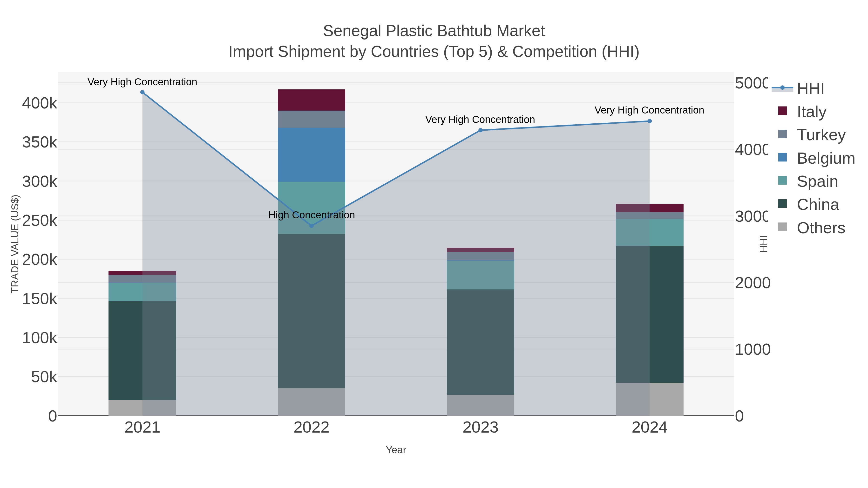Click 'Very High Concentration' label above 2024

click(649, 110)
